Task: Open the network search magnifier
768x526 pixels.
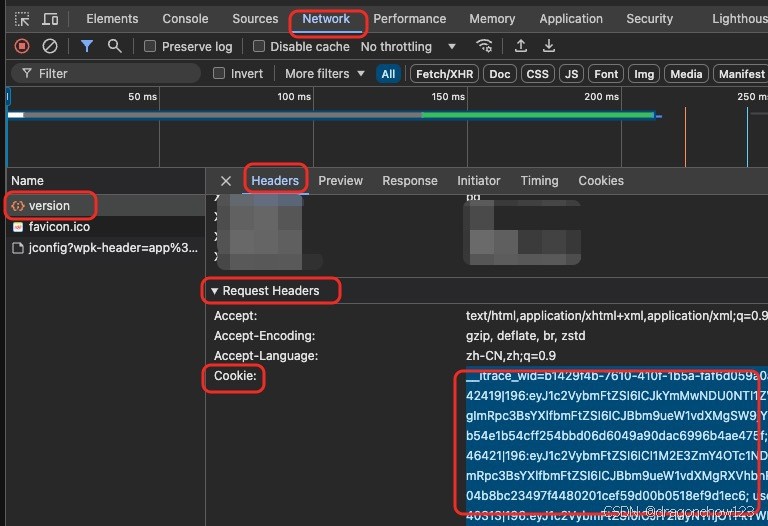Action: click(114, 46)
